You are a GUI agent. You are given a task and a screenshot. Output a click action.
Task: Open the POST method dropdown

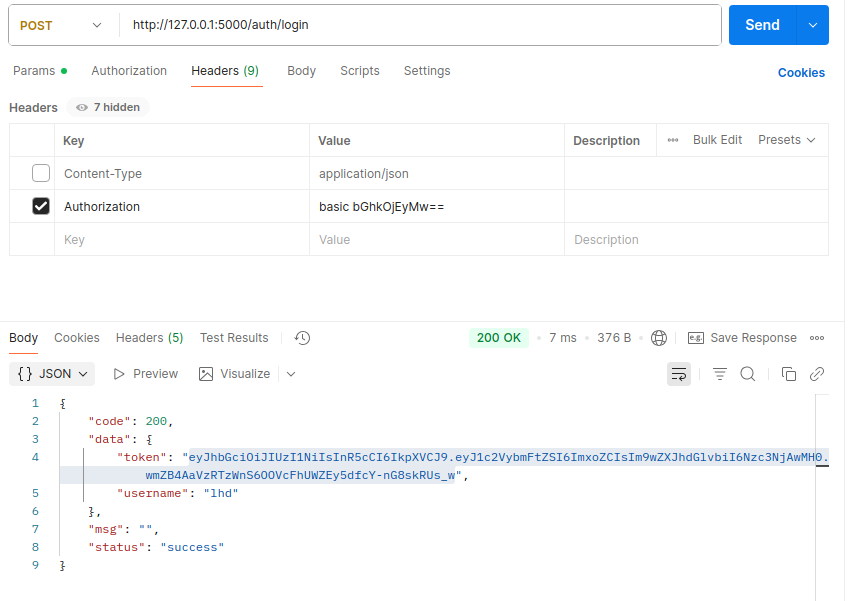click(61, 26)
